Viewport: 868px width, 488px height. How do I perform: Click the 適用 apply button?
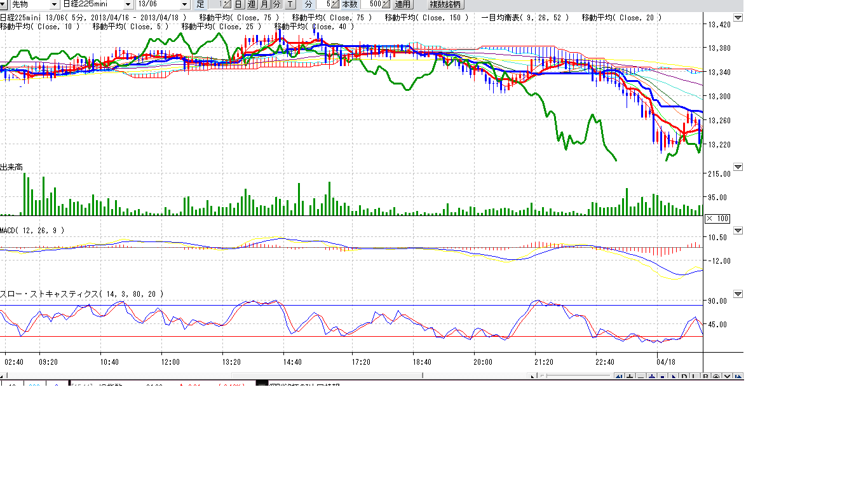[403, 4]
